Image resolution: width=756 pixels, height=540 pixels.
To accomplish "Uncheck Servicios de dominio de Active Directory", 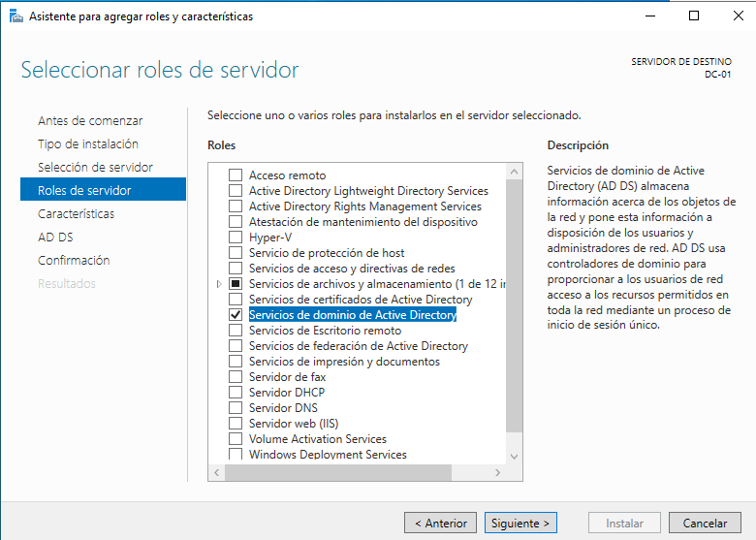I will (x=236, y=315).
